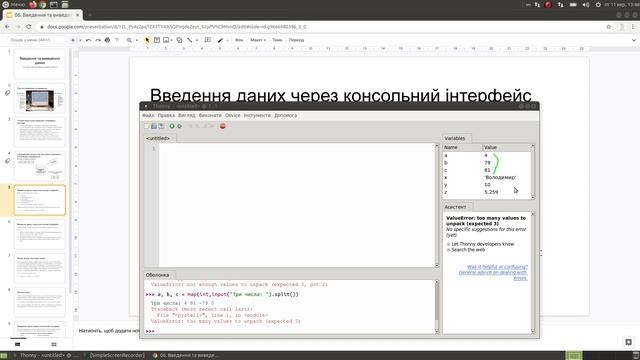
Task: Click 'General advice on dealing with errors' link
Action: (x=493, y=275)
